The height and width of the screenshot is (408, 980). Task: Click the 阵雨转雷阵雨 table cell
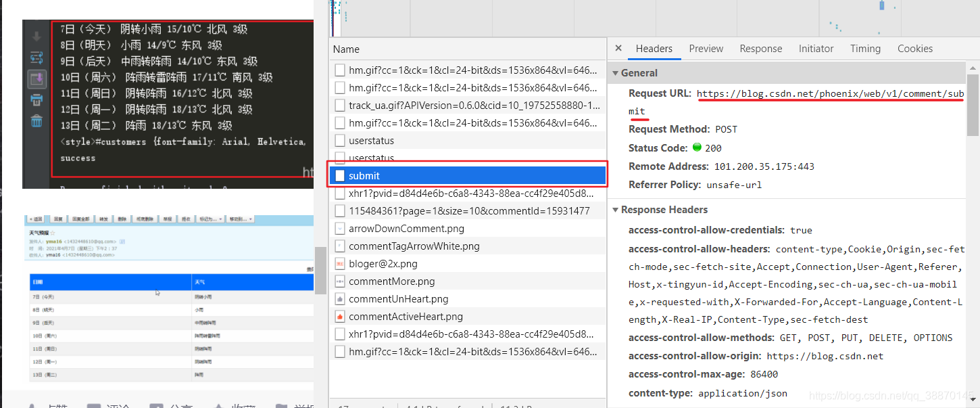[253, 336]
